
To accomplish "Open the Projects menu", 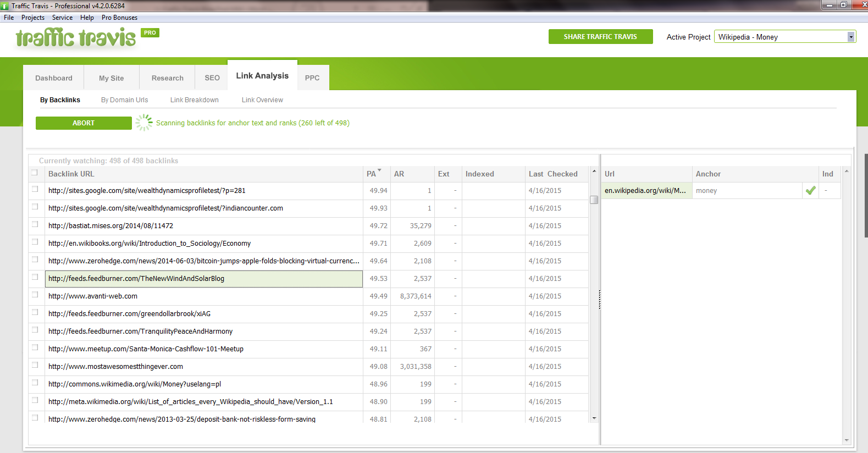I will 33,18.
